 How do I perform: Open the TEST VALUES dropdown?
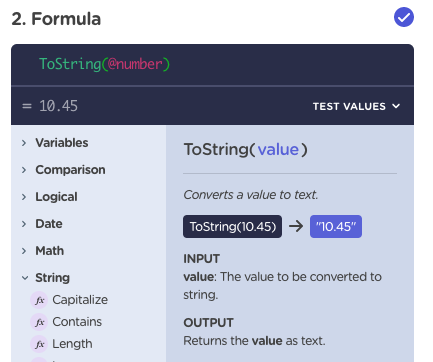coord(356,106)
